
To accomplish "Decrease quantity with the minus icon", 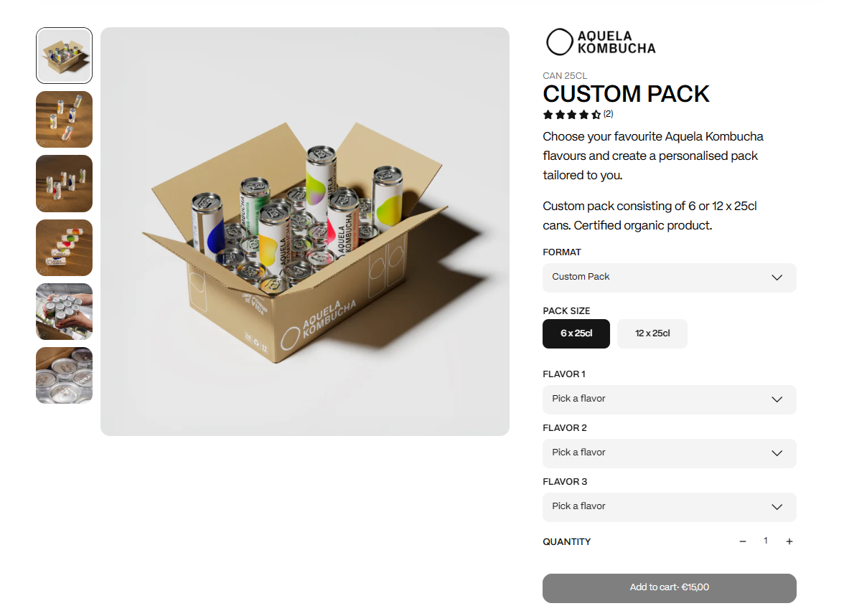I will 743,541.
